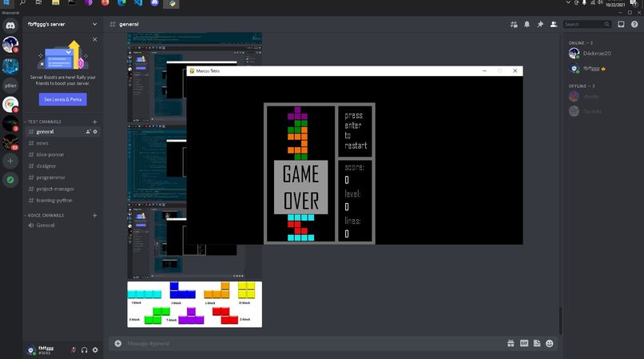Screen dimensions: 644x359
Task: Click the chat scrollbar thumb
Action: [x=560, y=321]
